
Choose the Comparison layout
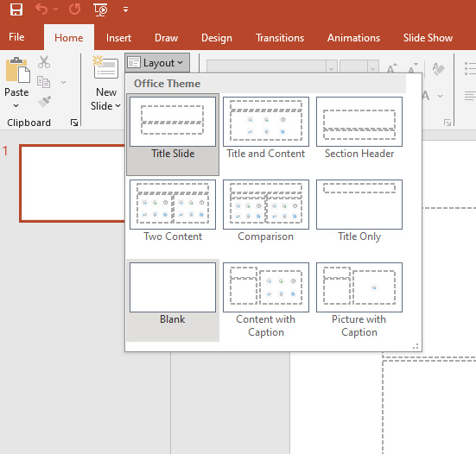(265, 211)
